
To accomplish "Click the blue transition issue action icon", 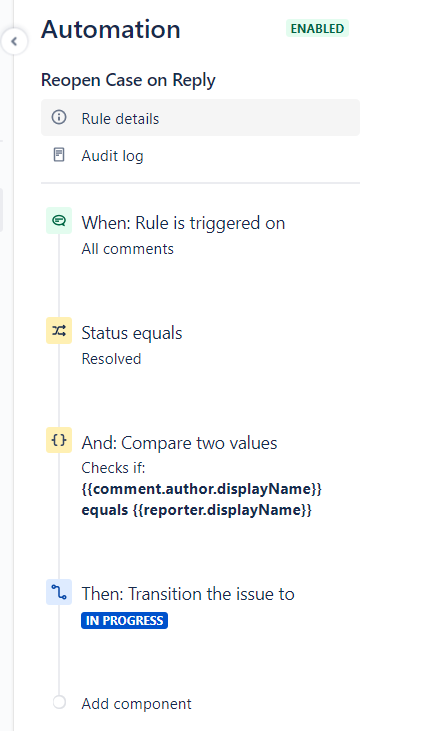I will 59,592.
